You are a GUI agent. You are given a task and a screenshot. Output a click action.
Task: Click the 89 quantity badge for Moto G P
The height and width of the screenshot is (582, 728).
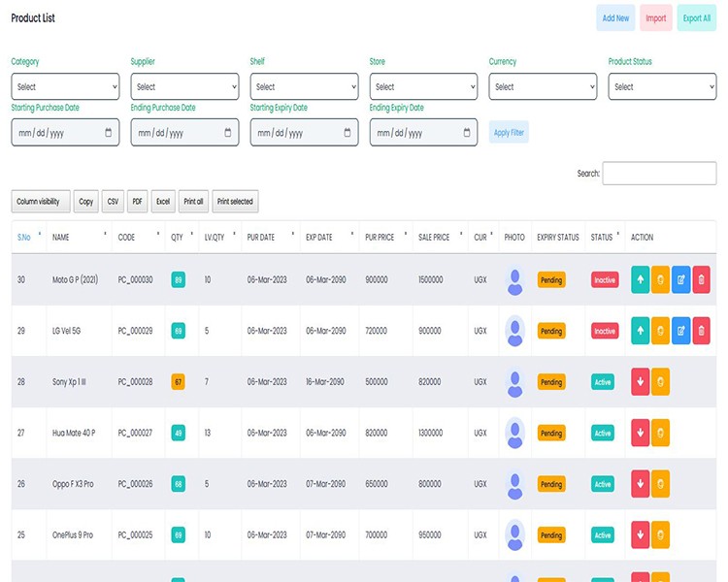[x=178, y=280]
